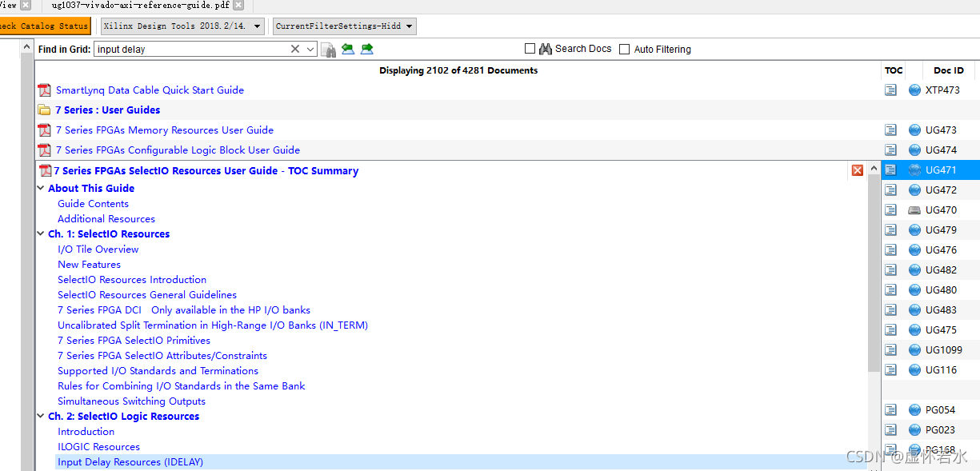Clear the Find in Grid text with X
The width and height of the screenshot is (980, 471).
pos(295,49)
